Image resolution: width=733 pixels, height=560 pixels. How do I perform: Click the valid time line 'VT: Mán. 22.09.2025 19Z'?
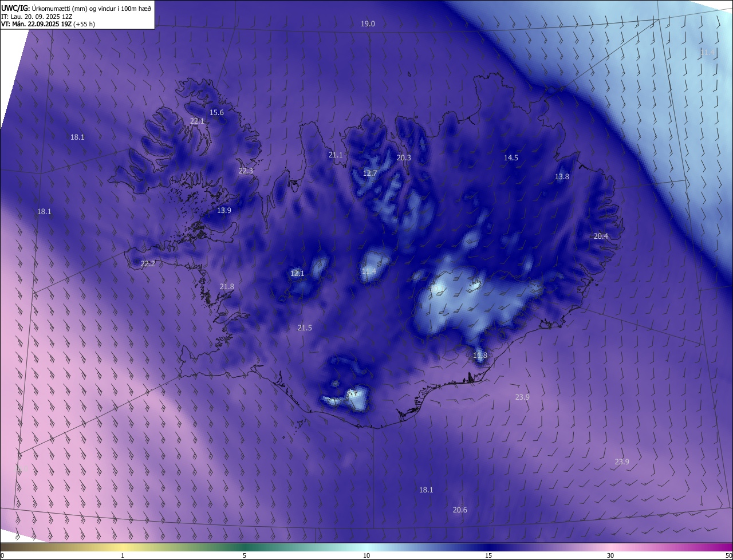pos(36,25)
